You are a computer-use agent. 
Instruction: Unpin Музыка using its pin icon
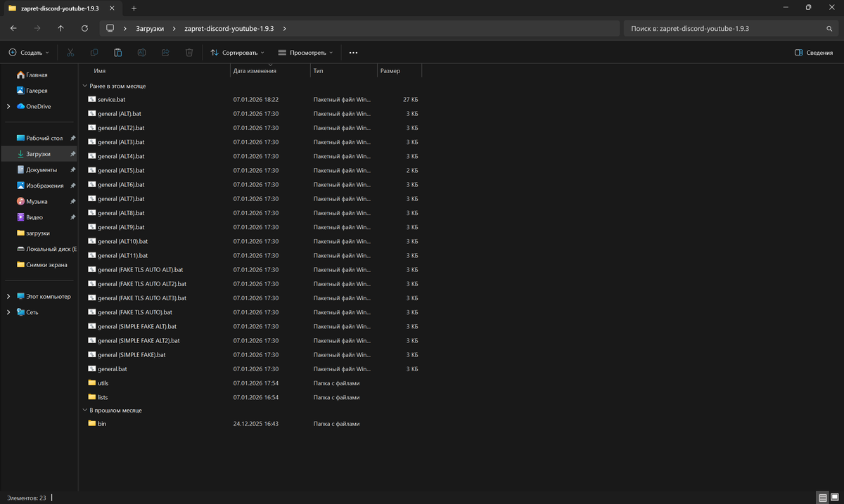pos(72,202)
